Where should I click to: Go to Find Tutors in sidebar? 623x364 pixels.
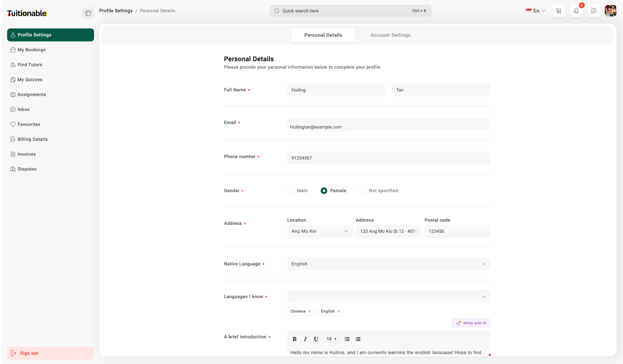click(30, 65)
